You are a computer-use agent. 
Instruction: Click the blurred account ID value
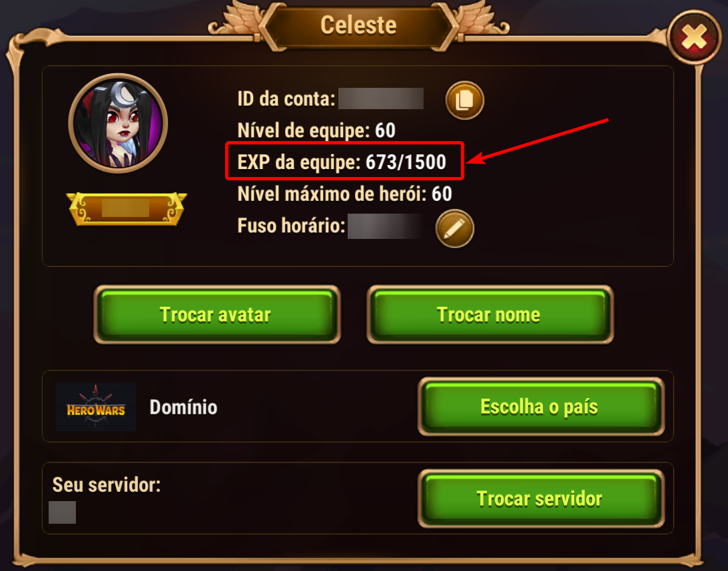pos(381,98)
